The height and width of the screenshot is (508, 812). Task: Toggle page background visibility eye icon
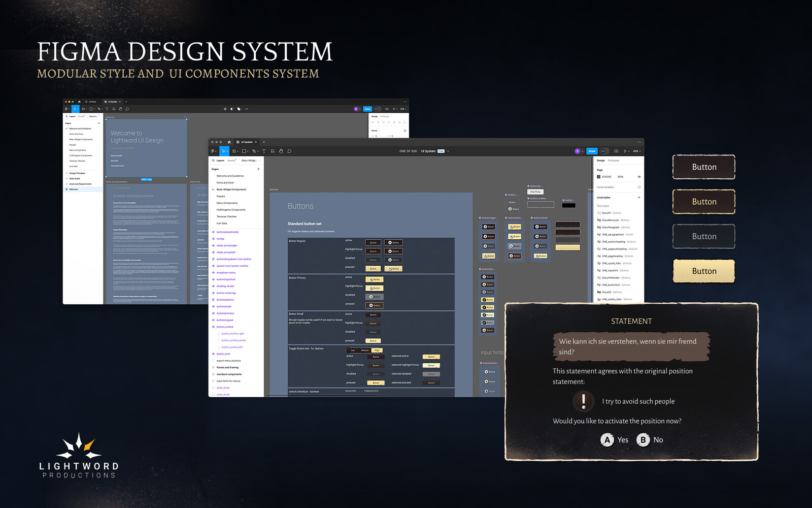tap(639, 177)
